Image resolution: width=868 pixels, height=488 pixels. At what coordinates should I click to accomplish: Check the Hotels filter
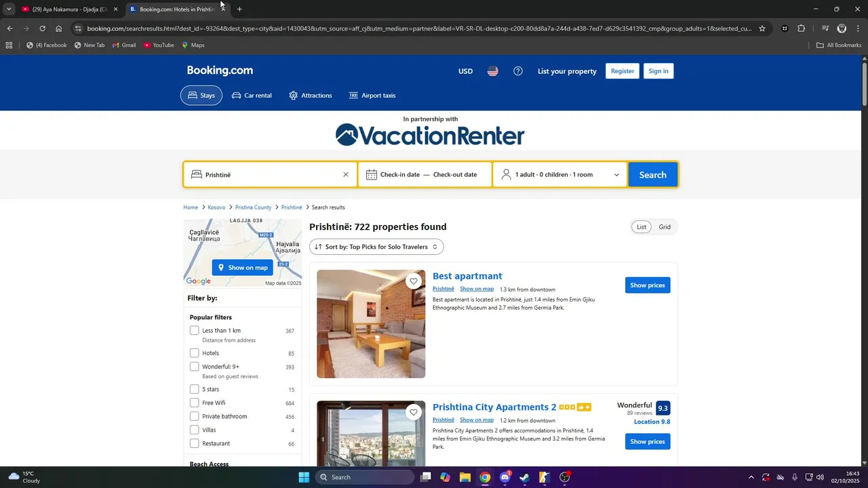coord(195,353)
